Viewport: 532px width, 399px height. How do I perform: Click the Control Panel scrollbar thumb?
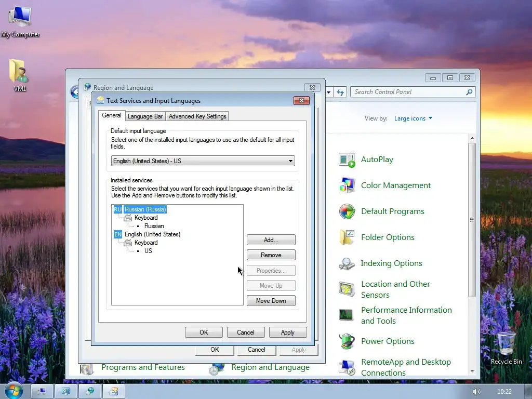point(472,220)
